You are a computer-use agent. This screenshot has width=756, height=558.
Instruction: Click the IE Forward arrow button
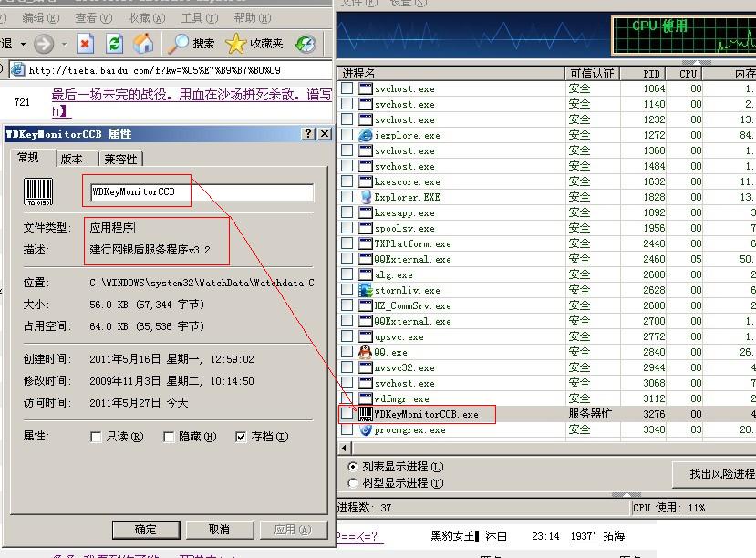click(44, 44)
